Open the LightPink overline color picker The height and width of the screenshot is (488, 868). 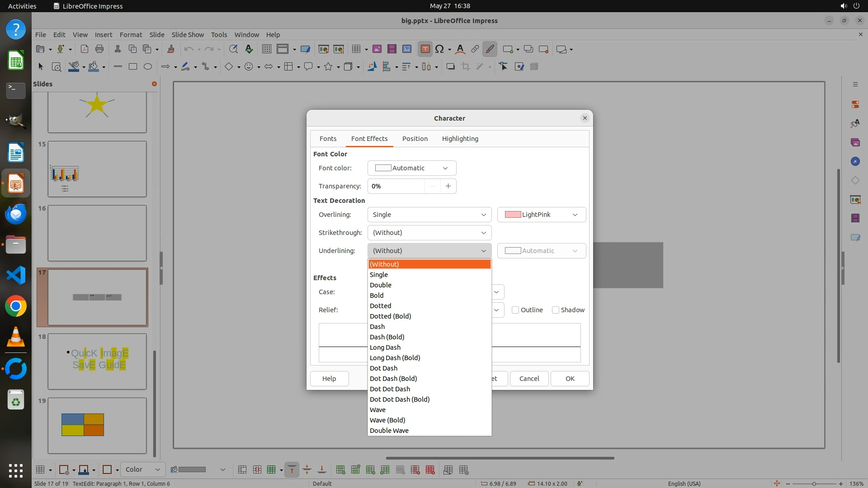coord(541,215)
